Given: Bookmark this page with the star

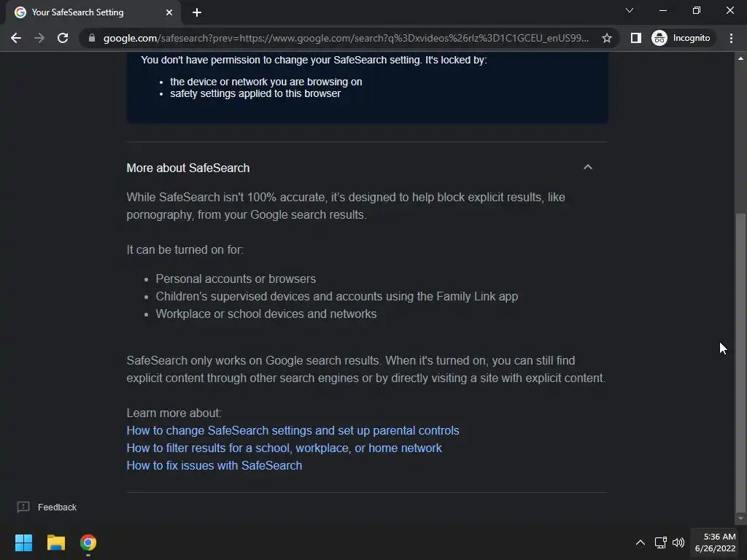Looking at the screenshot, I should 606,38.
